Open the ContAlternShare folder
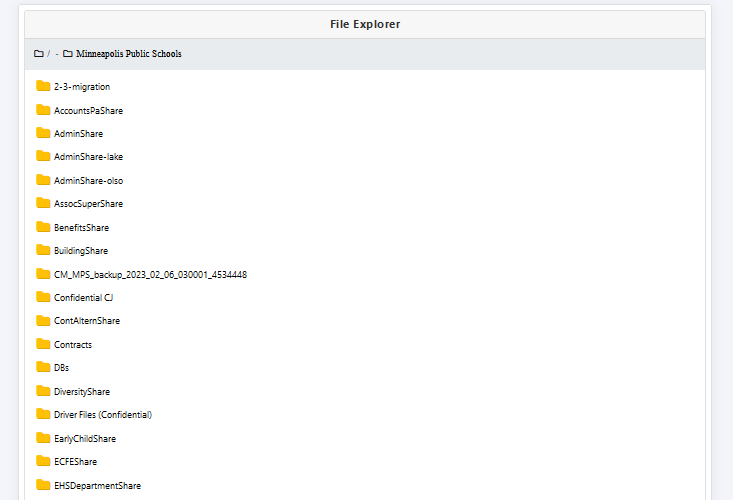The width and height of the screenshot is (733, 500). [x=86, y=321]
